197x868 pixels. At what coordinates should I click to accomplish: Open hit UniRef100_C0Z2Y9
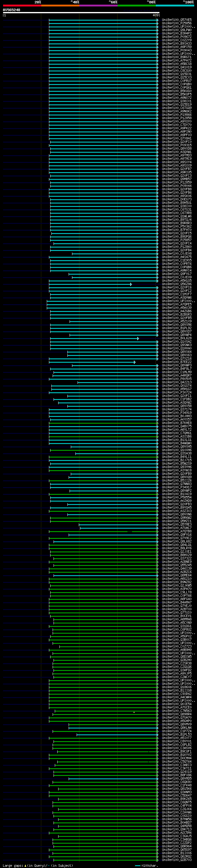coord(177,40)
